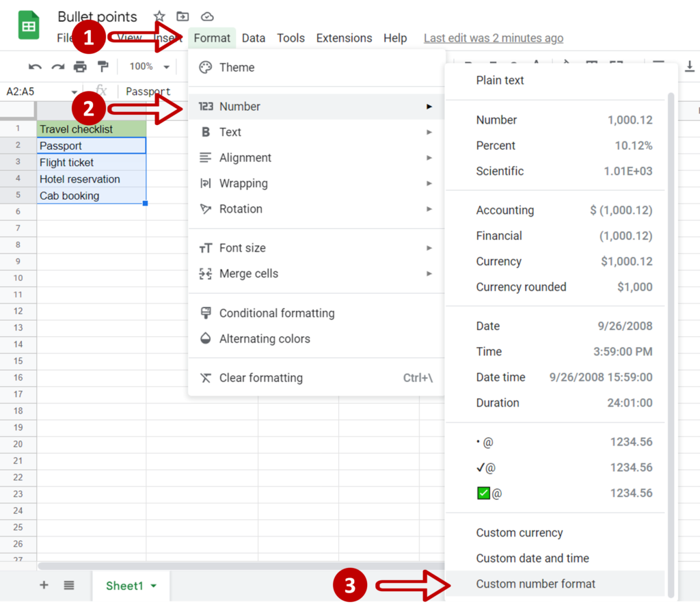Apply the Currency $1,000.12 format
The image size is (700, 613).
pyautogui.click(x=555, y=262)
